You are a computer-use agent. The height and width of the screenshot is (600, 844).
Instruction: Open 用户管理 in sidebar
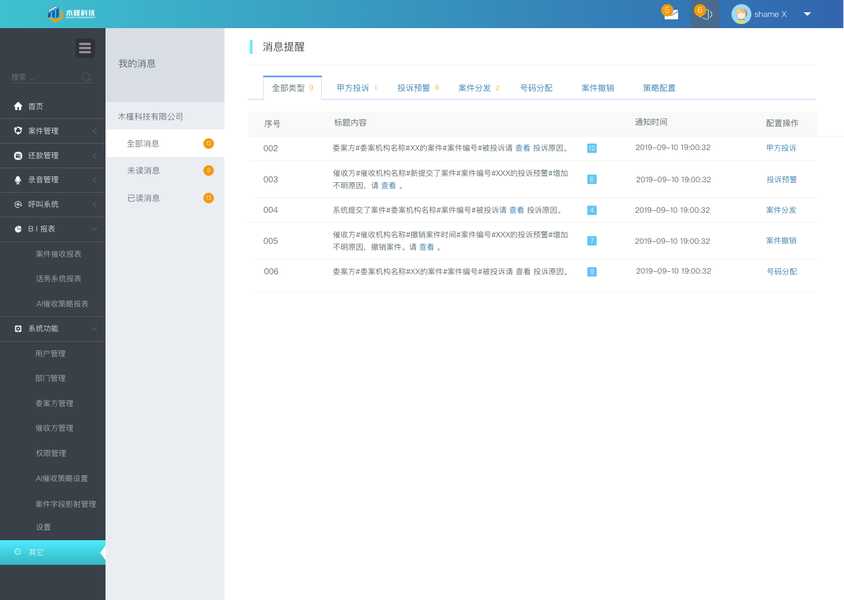51,354
